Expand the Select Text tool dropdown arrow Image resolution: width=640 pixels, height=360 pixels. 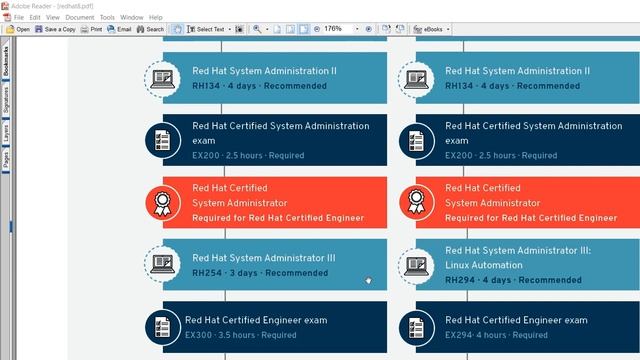229,29
